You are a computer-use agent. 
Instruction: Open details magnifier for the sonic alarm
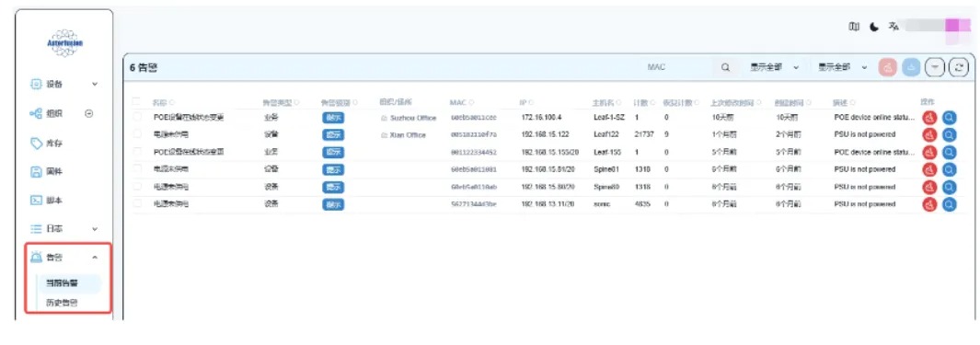coord(950,203)
